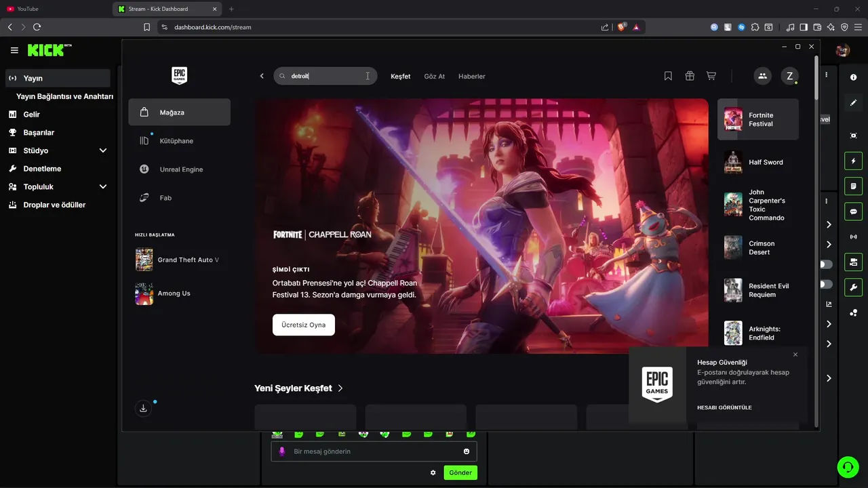Image resolution: width=868 pixels, height=488 pixels.
Task: Open Brave Shields icon in address bar
Action: pyautogui.click(x=621, y=27)
